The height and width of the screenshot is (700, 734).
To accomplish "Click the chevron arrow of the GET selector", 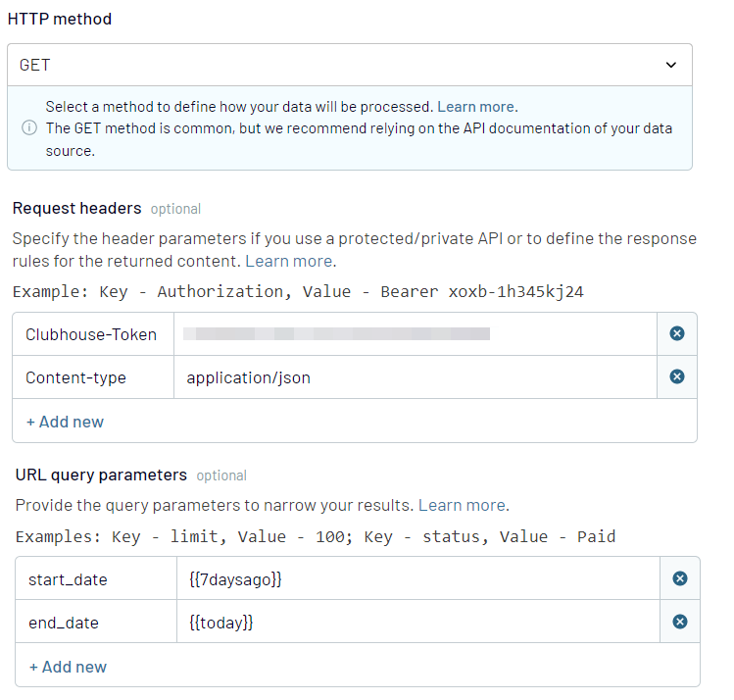I will tap(670, 66).
